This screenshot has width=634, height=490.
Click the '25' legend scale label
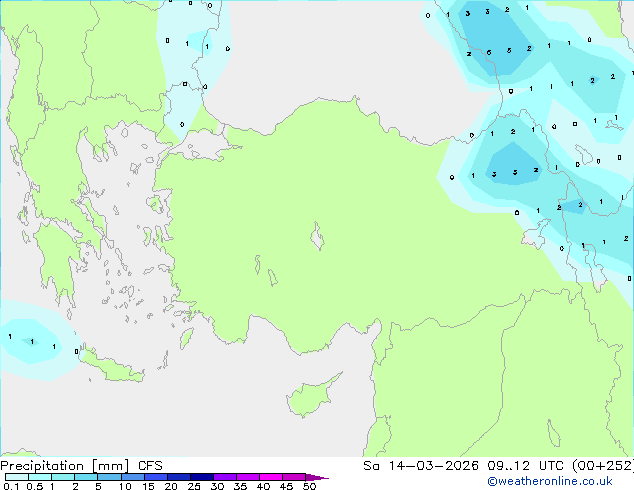194,486
